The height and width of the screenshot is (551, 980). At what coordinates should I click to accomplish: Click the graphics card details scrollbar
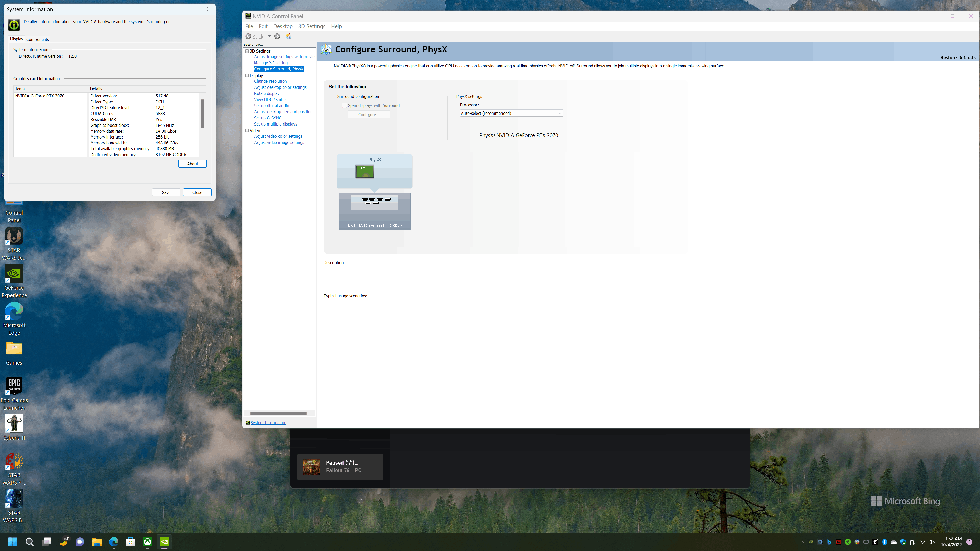point(202,114)
